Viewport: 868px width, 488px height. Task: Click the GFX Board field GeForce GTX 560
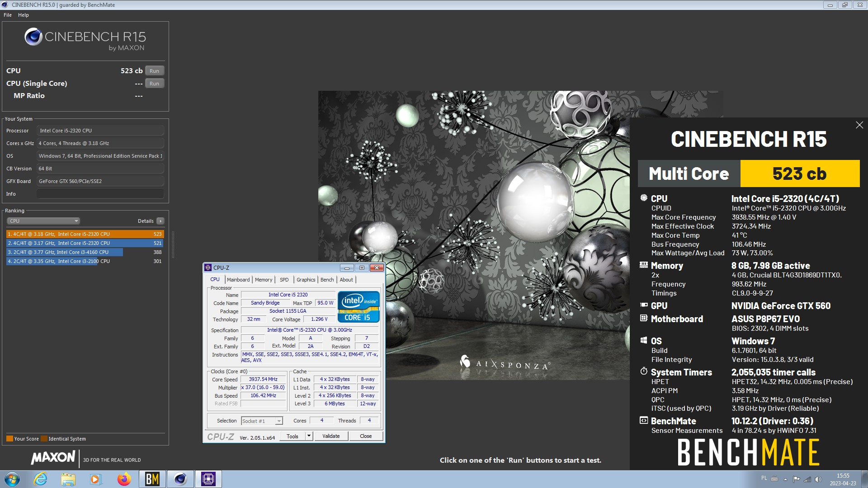100,181
